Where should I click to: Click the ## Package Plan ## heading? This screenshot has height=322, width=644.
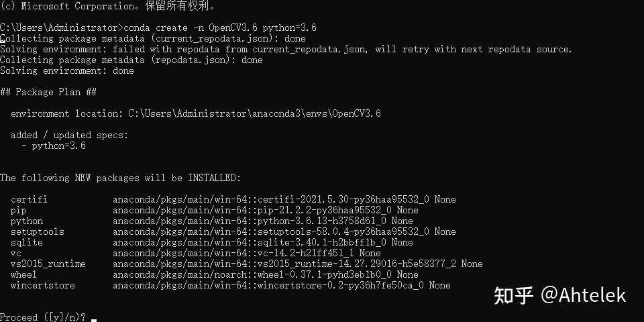point(48,92)
